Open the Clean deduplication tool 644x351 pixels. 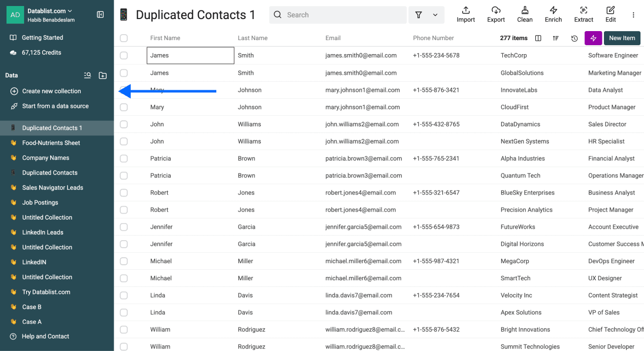point(524,14)
